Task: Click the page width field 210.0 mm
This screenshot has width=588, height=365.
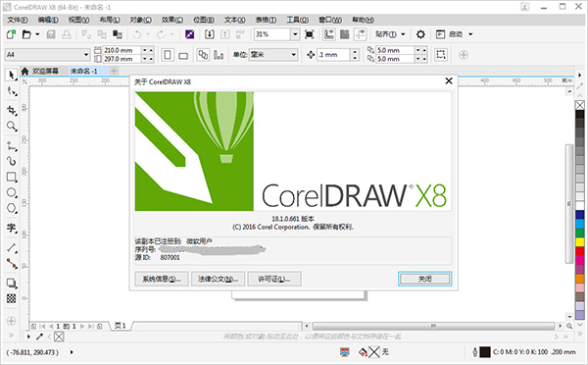Action: (x=122, y=50)
